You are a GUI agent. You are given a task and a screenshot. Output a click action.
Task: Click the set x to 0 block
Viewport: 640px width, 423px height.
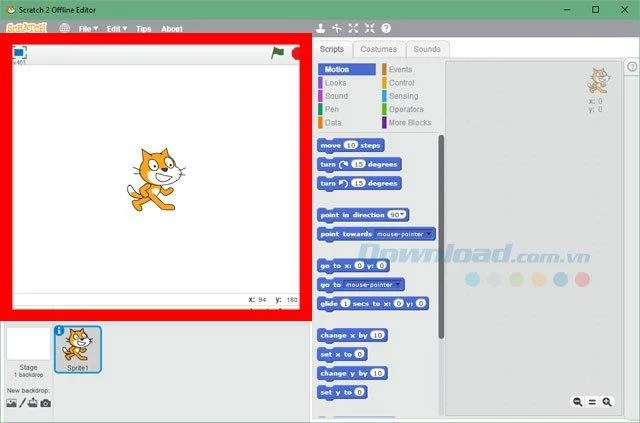pyautogui.click(x=342, y=354)
